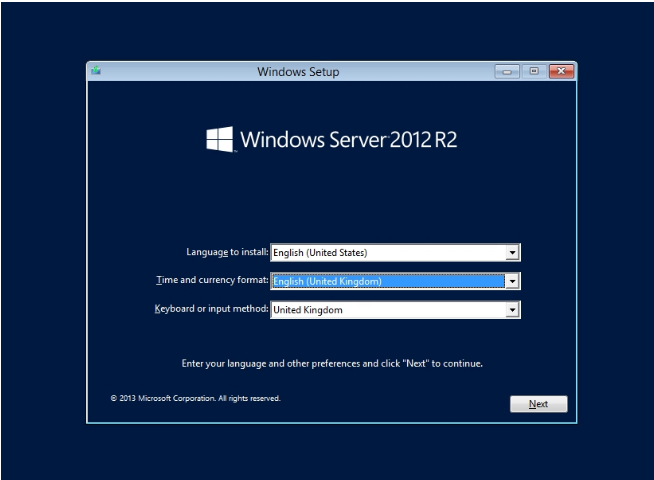The width and height of the screenshot is (654, 480).
Task: Click the 'Keyboard or input method:' label
Action: pyautogui.click(x=211, y=309)
